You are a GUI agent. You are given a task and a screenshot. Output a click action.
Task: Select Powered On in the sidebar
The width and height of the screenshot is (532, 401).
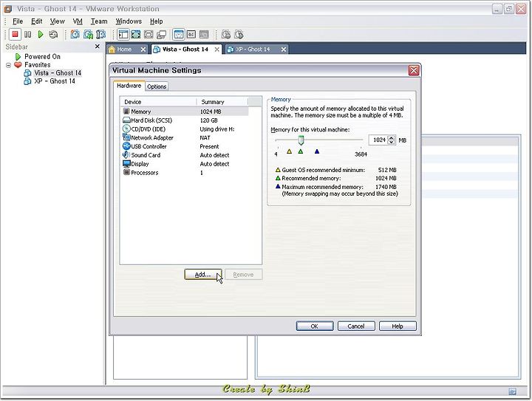point(42,57)
